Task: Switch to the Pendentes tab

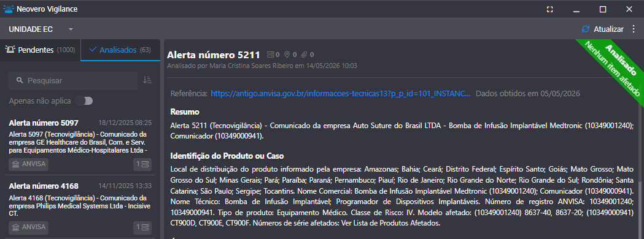Action: pyautogui.click(x=41, y=50)
